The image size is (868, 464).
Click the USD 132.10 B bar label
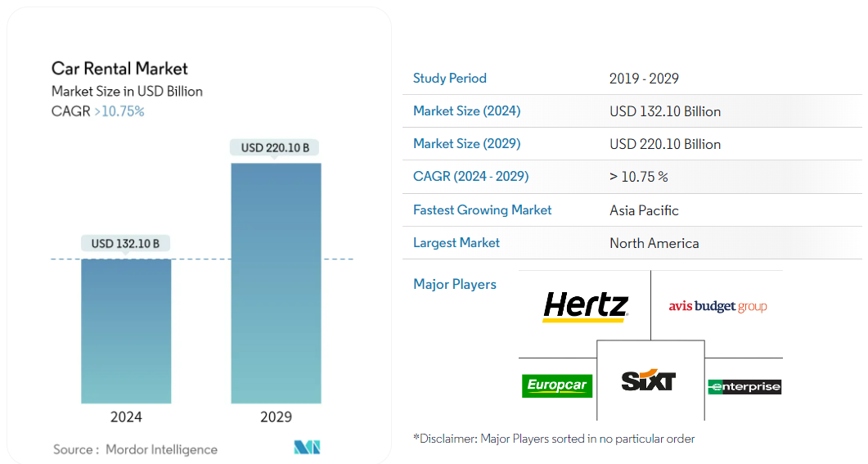[126, 243]
